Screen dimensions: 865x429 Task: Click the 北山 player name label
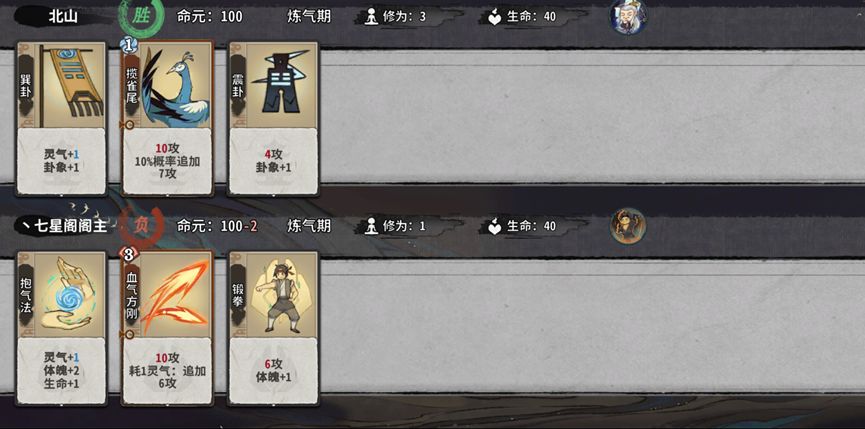63,17
